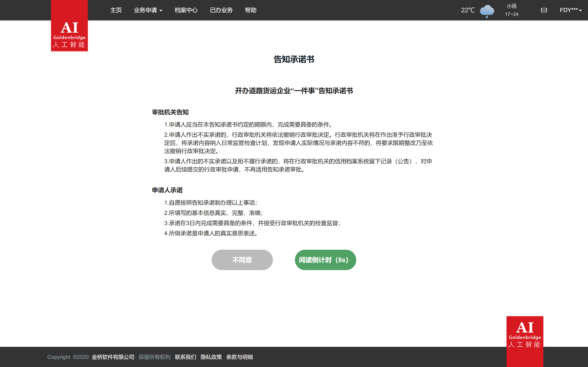Click 金桥软件有限公司 in the copyright line
Viewport: 588px width, 367px height.
pos(113,357)
